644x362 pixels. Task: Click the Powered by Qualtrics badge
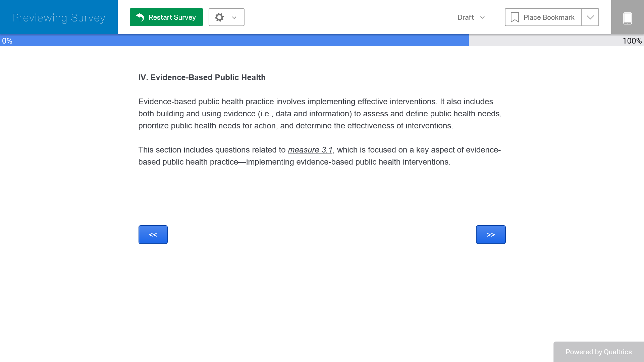click(x=598, y=352)
